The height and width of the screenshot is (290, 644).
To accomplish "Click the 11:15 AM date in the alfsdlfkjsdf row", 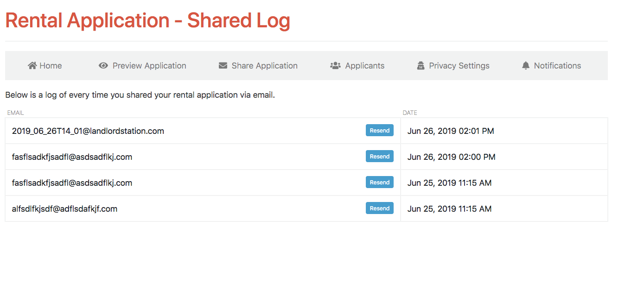I will [450, 209].
